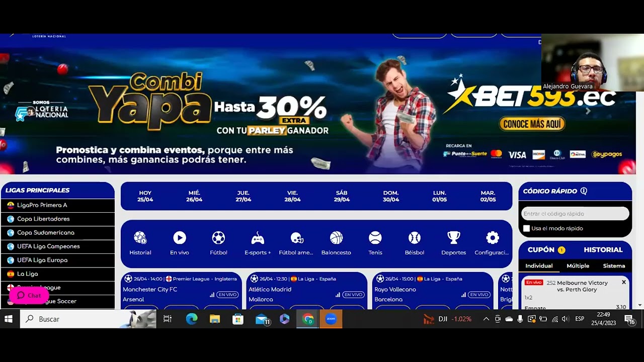Open LigaPro Primera A league
The image size is (644, 362).
pyautogui.click(x=57, y=205)
